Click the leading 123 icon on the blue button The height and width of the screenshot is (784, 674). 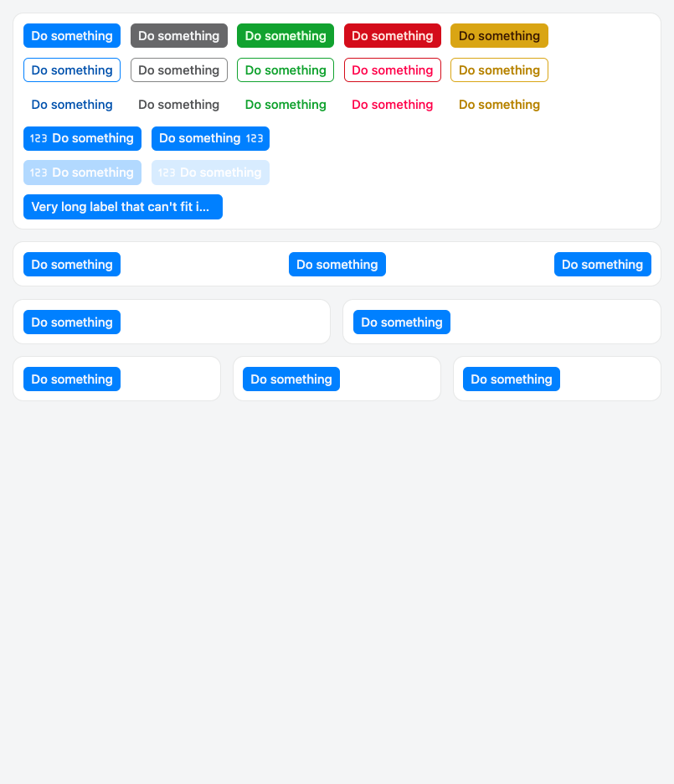(x=39, y=139)
